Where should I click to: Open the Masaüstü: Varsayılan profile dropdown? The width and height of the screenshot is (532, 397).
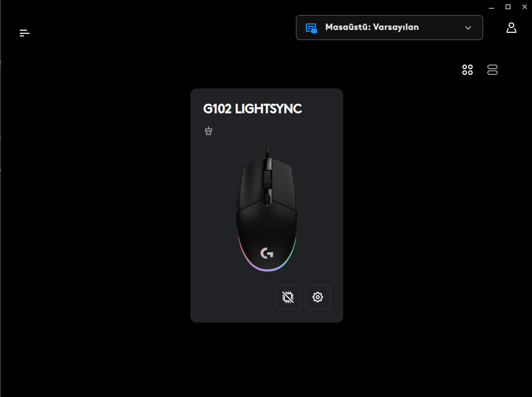pyautogui.click(x=389, y=28)
